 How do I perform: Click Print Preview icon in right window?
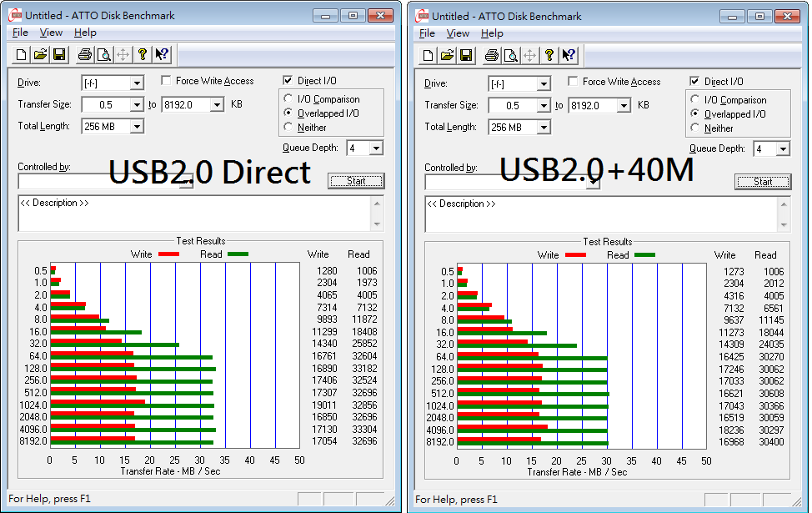coord(510,55)
